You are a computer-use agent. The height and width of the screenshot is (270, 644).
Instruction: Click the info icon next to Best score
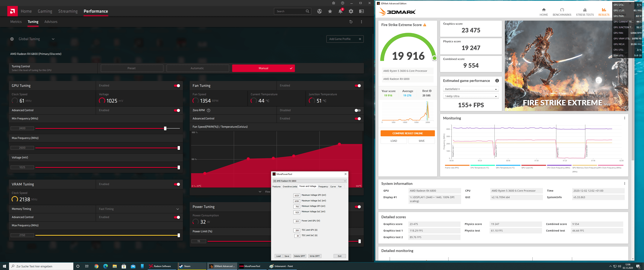pyautogui.click(x=430, y=91)
